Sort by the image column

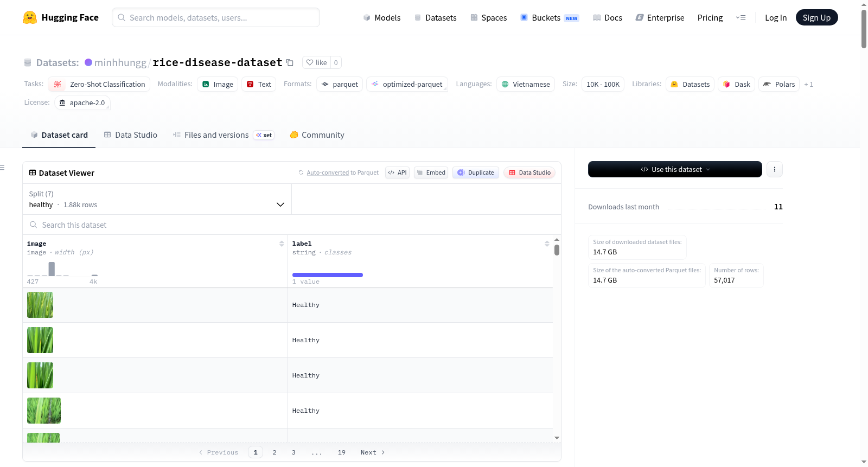tap(282, 244)
